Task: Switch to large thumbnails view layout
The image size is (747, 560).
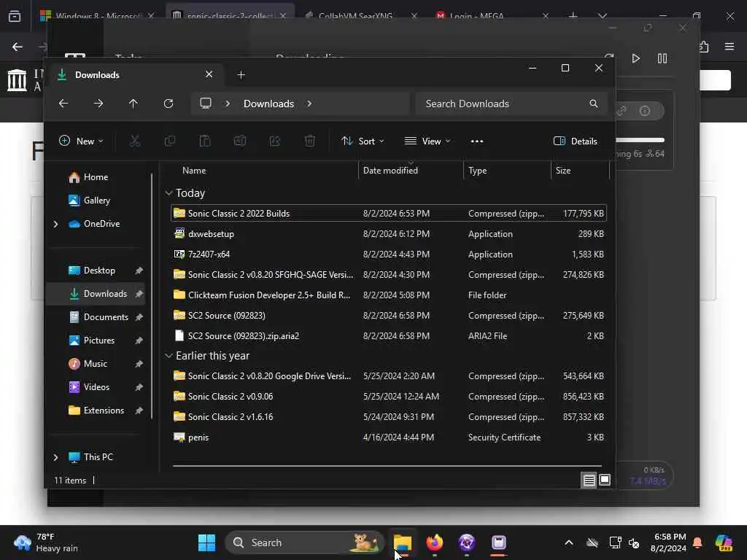Action: [605, 480]
